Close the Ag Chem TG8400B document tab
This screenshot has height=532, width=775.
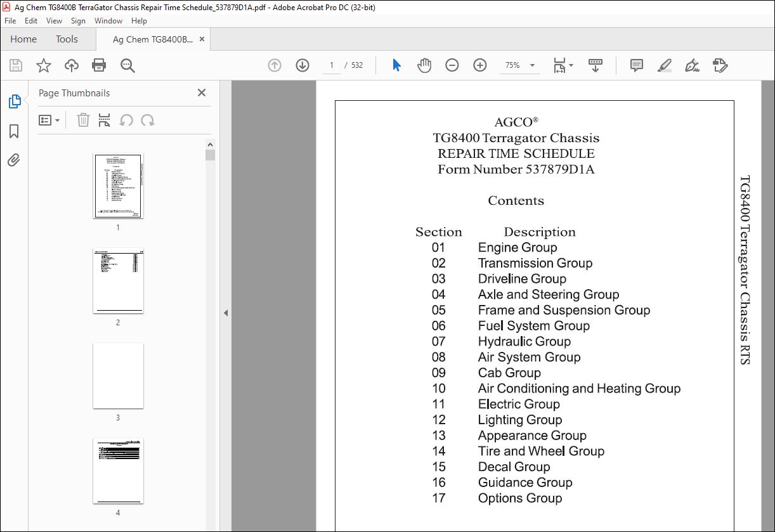pyautogui.click(x=202, y=39)
